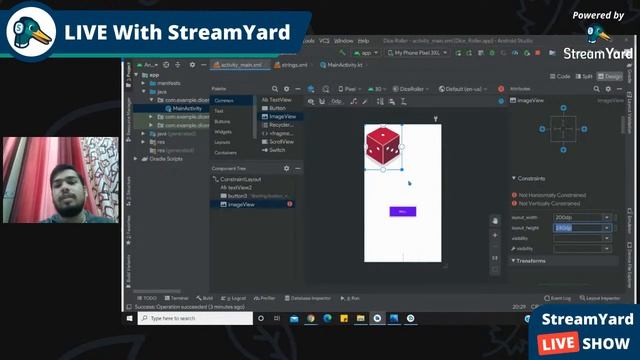Click the right constraint anchor in the widget
640x360 pixels.
tap(584, 129)
